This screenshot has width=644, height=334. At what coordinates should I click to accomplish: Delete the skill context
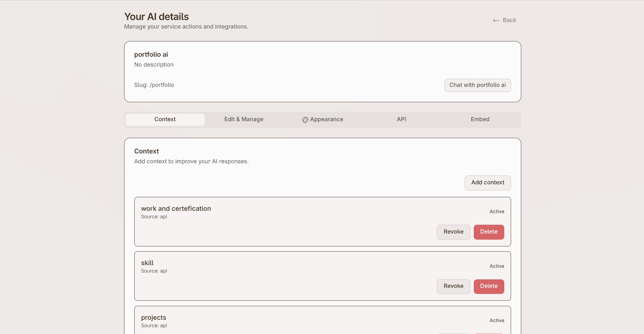click(489, 286)
